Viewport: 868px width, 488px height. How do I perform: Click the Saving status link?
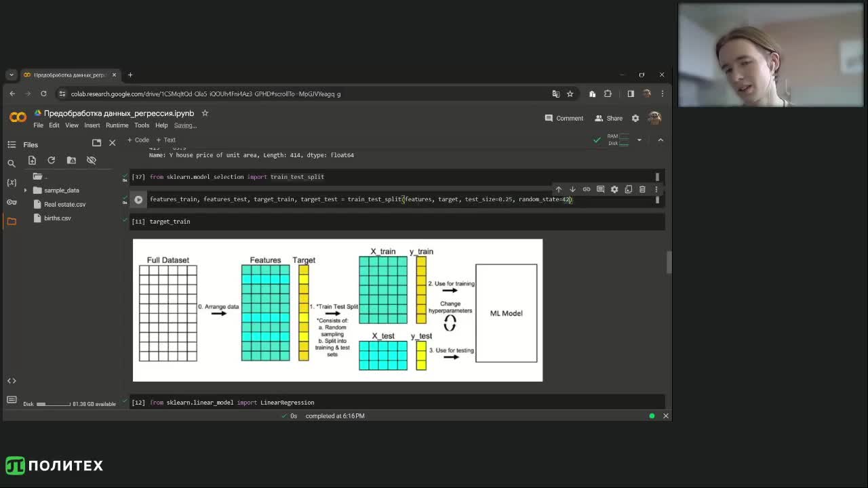point(185,125)
